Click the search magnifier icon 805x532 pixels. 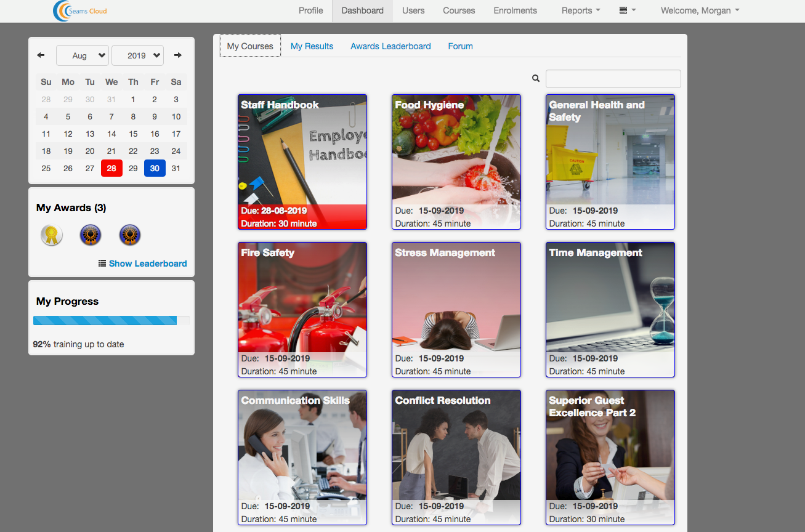coord(536,79)
